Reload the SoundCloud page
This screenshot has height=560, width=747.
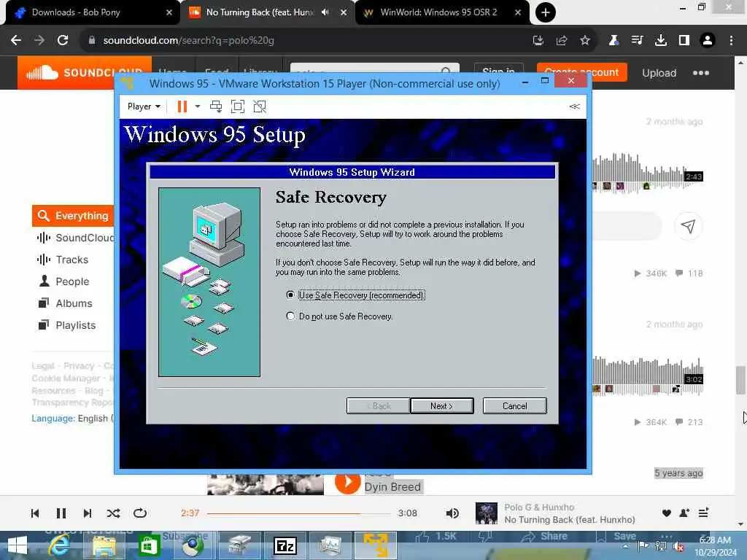[63, 41]
